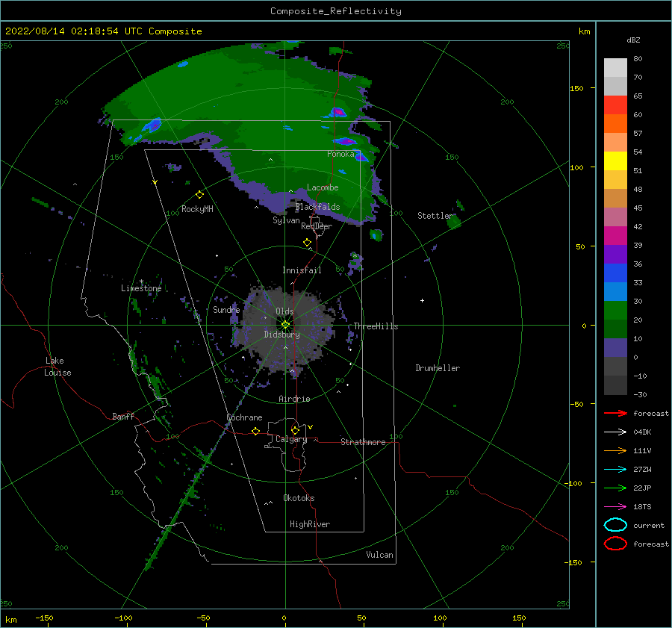The height and width of the screenshot is (628, 672).
Task: Click the Calgary city label
Action: click(291, 439)
